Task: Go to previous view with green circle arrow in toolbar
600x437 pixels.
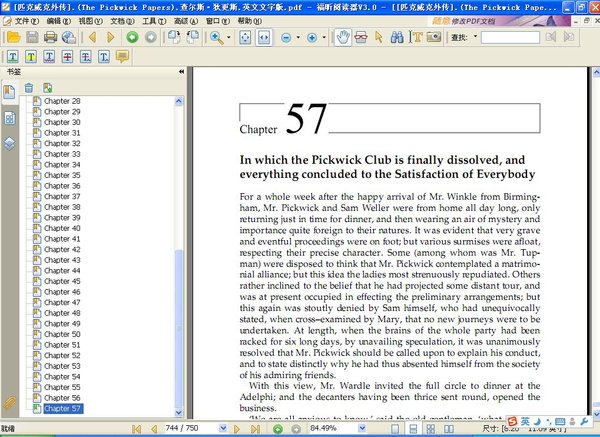Action: tap(132, 37)
